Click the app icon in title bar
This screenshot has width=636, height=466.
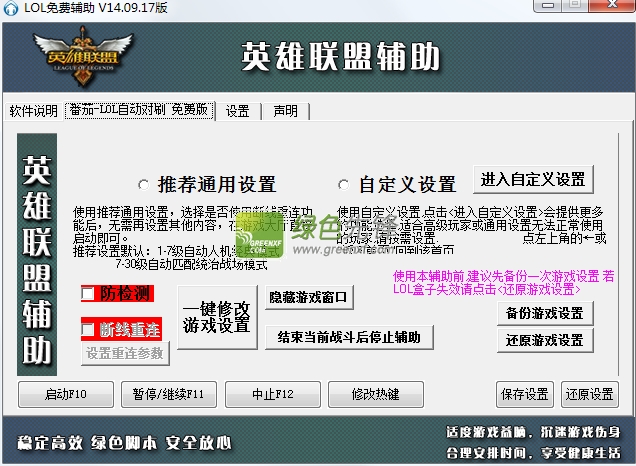click(11, 8)
